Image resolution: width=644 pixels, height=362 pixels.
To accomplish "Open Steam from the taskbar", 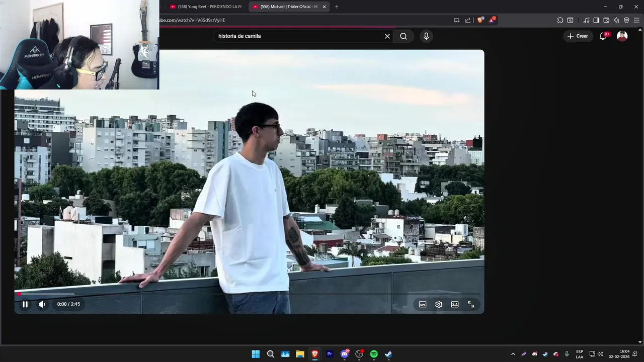I will [388, 354].
